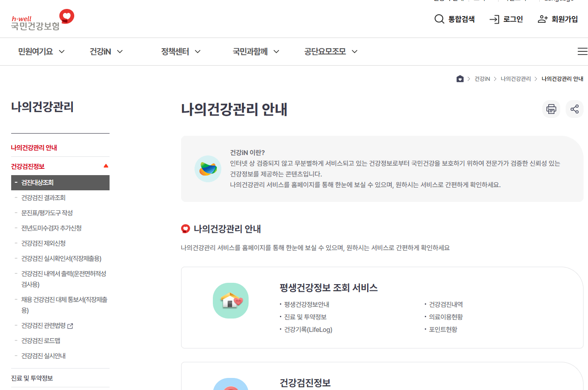Collapse the 건강검진정보 sidebar section
The image size is (588, 390).
click(106, 165)
